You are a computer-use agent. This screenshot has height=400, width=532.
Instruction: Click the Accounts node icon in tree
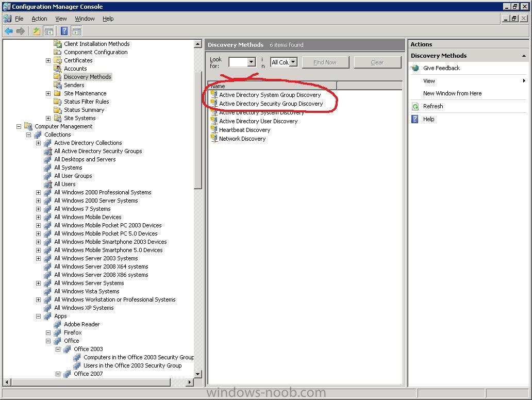pos(57,69)
